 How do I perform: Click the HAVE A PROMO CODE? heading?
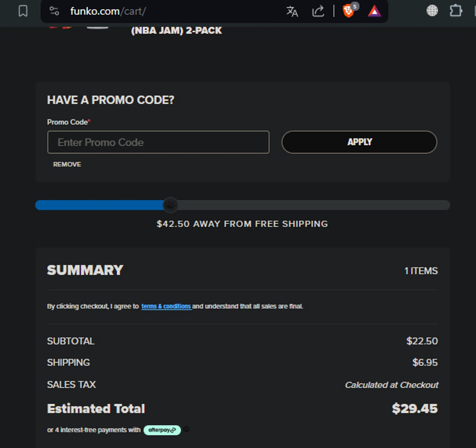(x=111, y=100)
